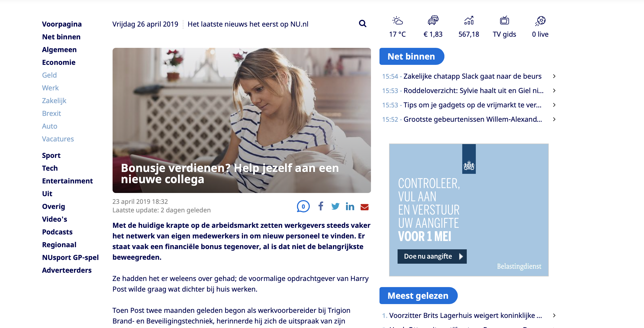This screenshot has height=328, width=644.
Task: Open the comments bubble showing 0
Action: 303,206
